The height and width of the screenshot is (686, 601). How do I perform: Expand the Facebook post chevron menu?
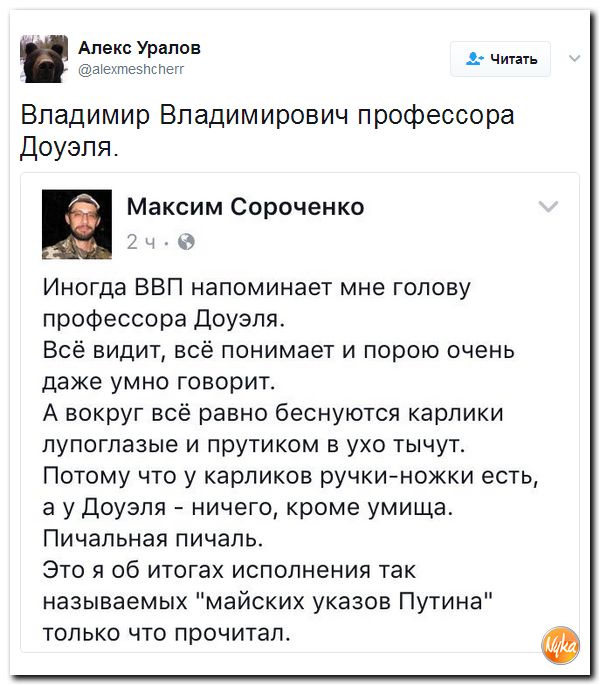[548, 206]
